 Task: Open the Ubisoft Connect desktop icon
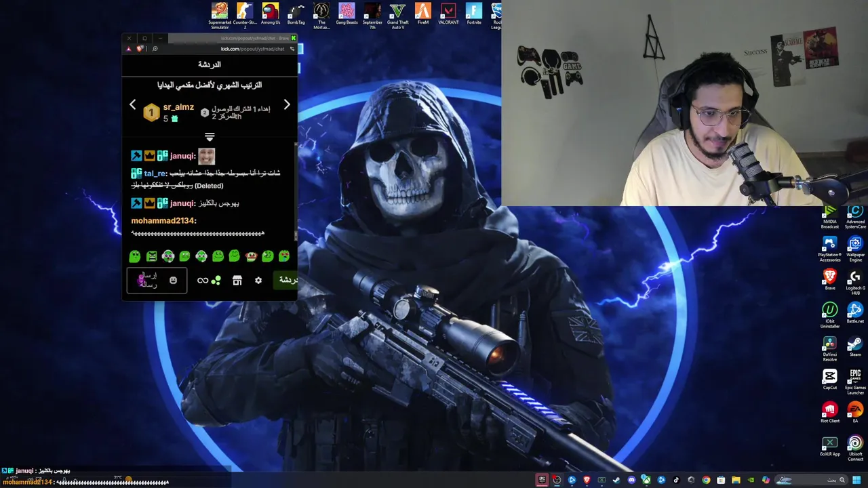click(x=855, y=449)
